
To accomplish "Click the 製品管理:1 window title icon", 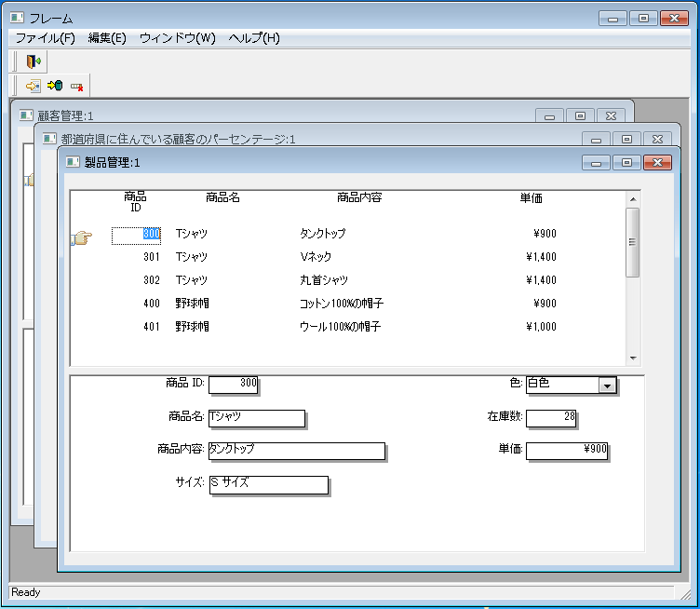I will click(73, 162).
